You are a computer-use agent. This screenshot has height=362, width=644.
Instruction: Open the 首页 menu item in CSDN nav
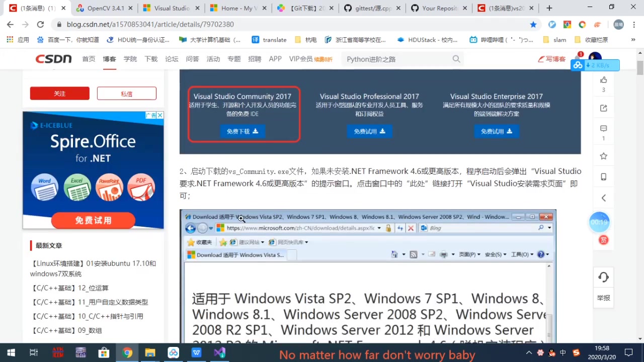coord(89,59)
